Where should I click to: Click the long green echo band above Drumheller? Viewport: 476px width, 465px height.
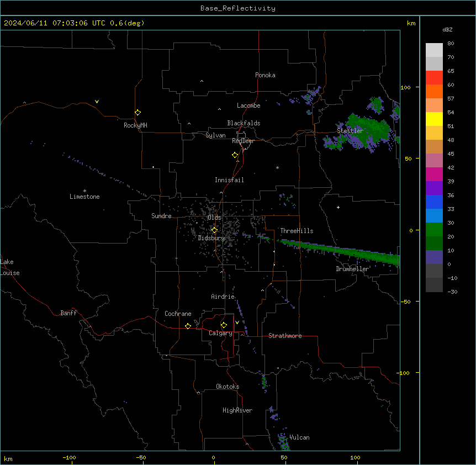coord(340,251)
